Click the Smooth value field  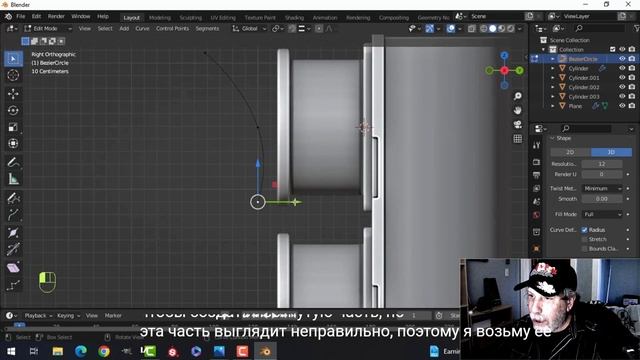point(602,199)
